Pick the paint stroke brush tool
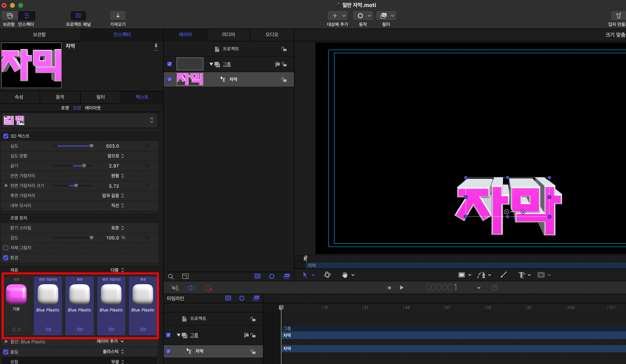 [x=503, y=275]
